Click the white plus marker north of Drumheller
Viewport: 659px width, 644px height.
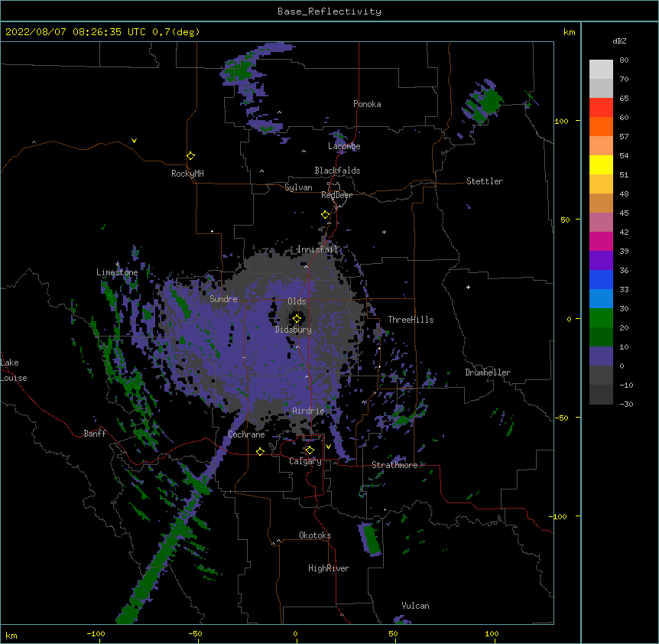click(x=468, y=287)
